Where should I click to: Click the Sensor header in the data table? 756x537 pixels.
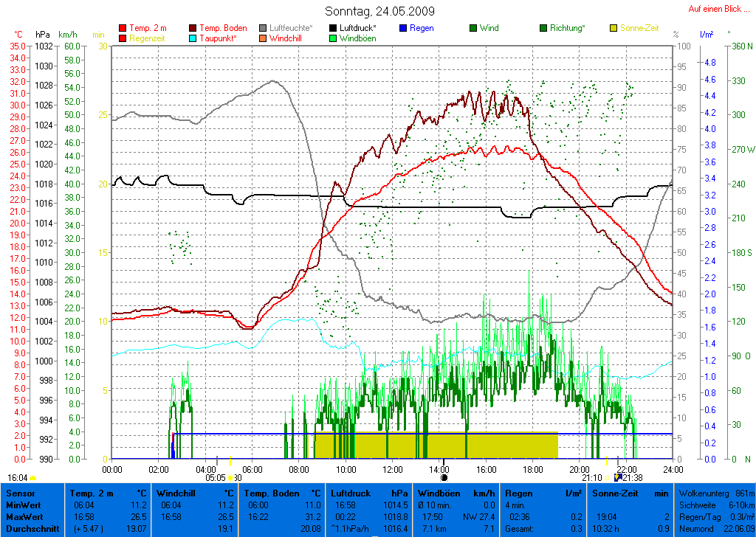(x=20, y=492)
